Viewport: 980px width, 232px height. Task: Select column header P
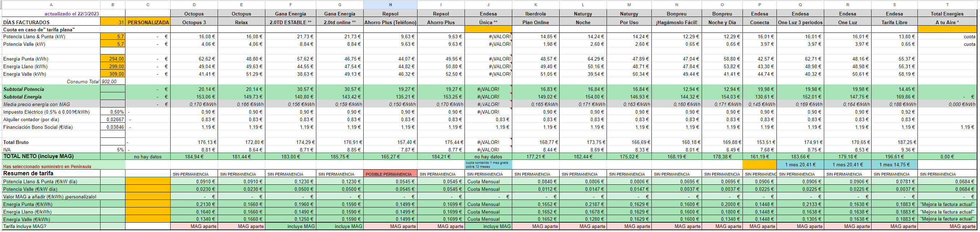760,5
